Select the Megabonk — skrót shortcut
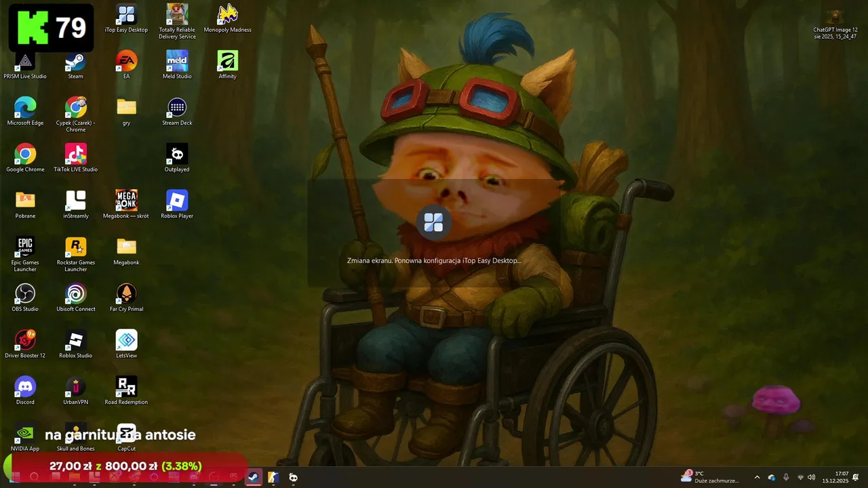 (x=126, y=205)
